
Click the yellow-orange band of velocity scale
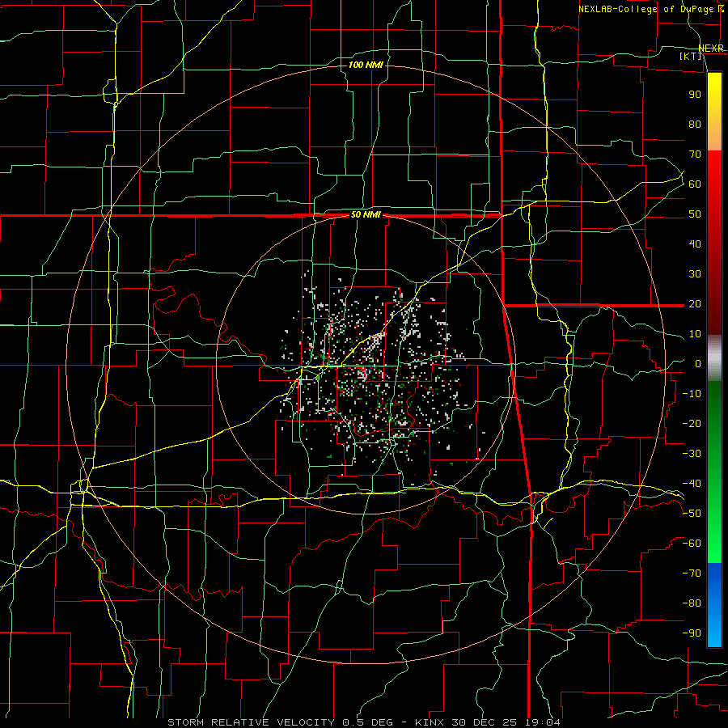714,112
